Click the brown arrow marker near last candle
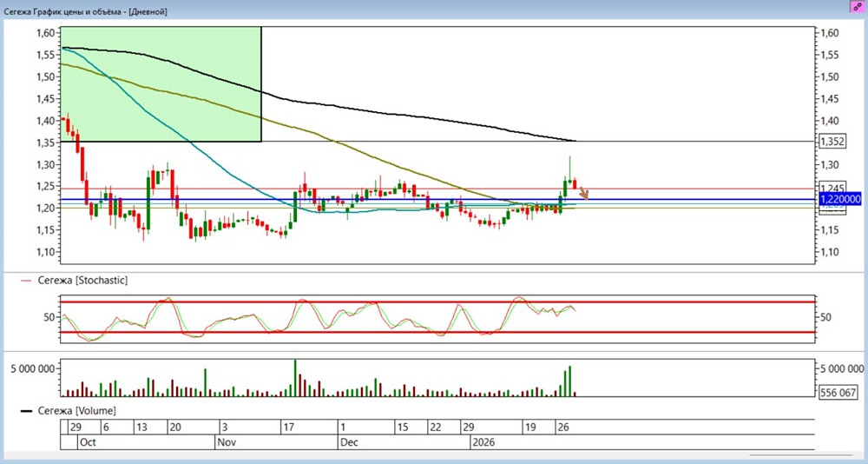Screen dimensions: 868x464 [x=584, y=194]
